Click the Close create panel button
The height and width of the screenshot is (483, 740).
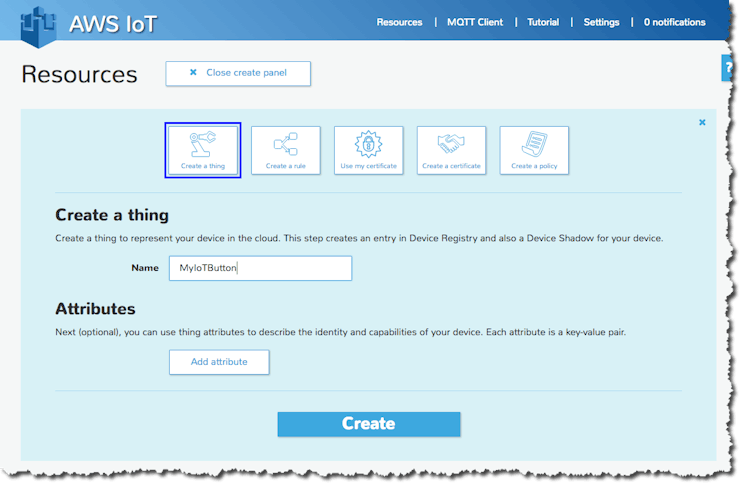pos(238,73)
